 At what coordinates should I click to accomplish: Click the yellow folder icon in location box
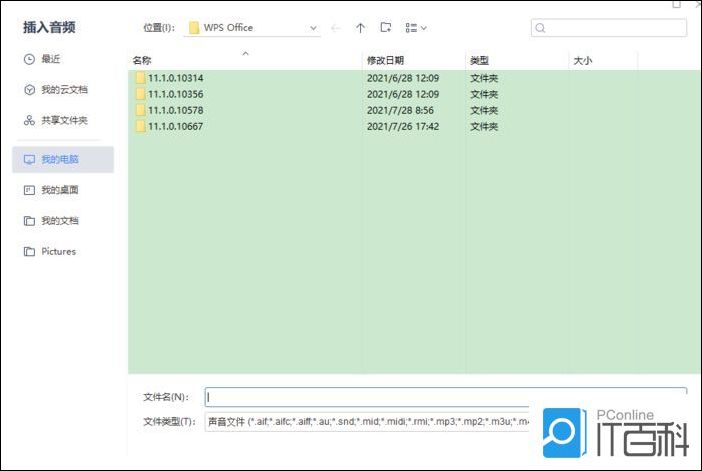coord(194,28)
